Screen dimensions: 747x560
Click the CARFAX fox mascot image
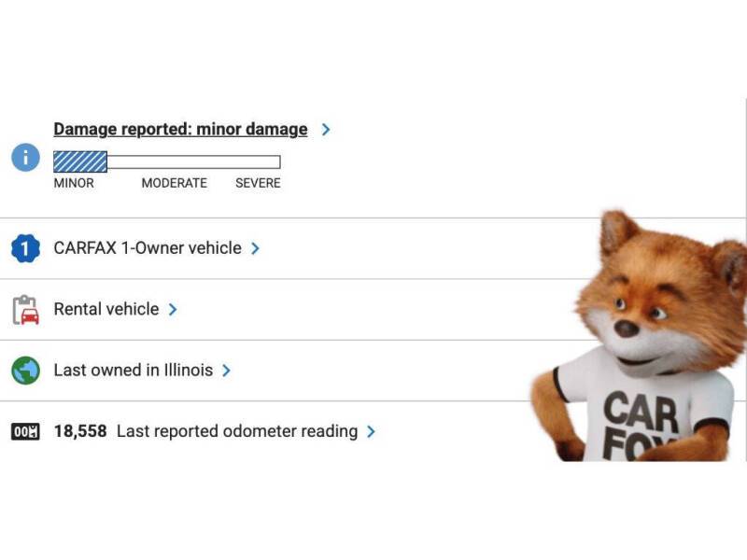click(639, 336)
